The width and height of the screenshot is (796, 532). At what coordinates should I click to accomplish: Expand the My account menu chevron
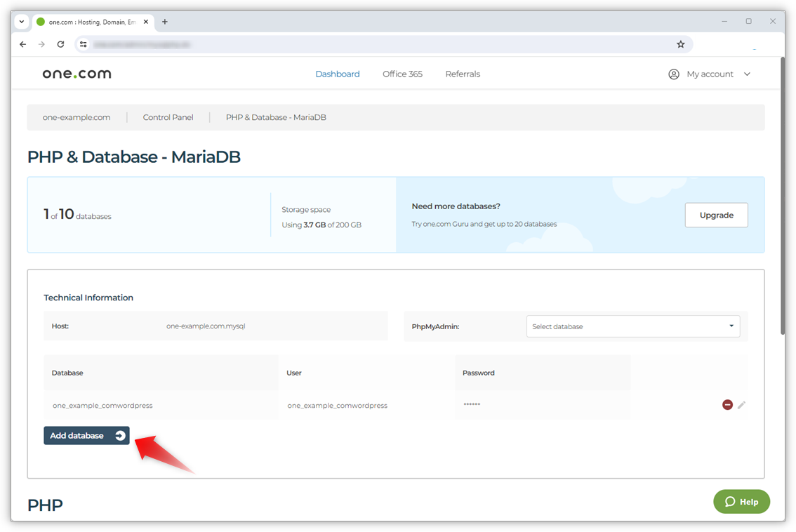(x=747, y=74)
